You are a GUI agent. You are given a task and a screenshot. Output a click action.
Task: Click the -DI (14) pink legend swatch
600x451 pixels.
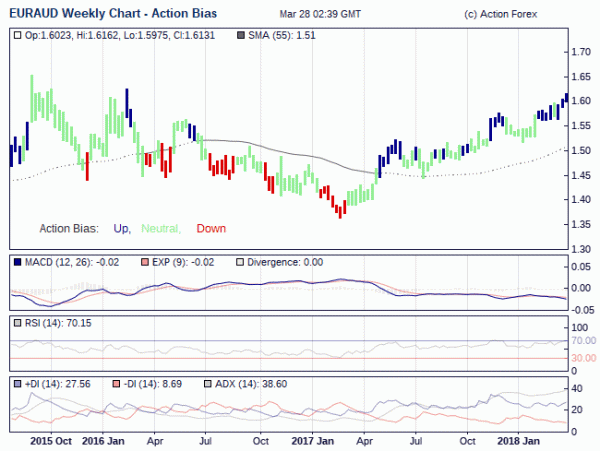[x=116, y=384]
